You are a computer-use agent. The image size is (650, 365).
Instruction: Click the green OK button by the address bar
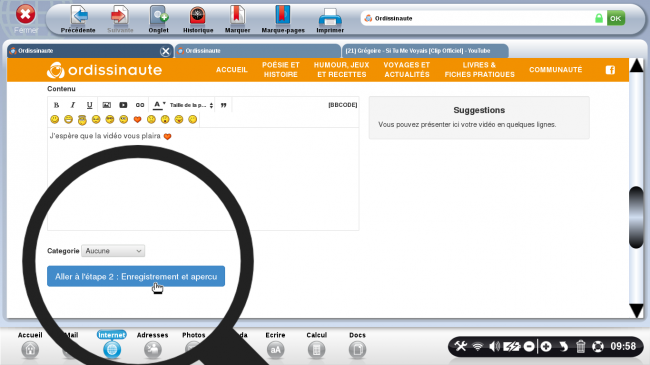click(x=616, y=18)
